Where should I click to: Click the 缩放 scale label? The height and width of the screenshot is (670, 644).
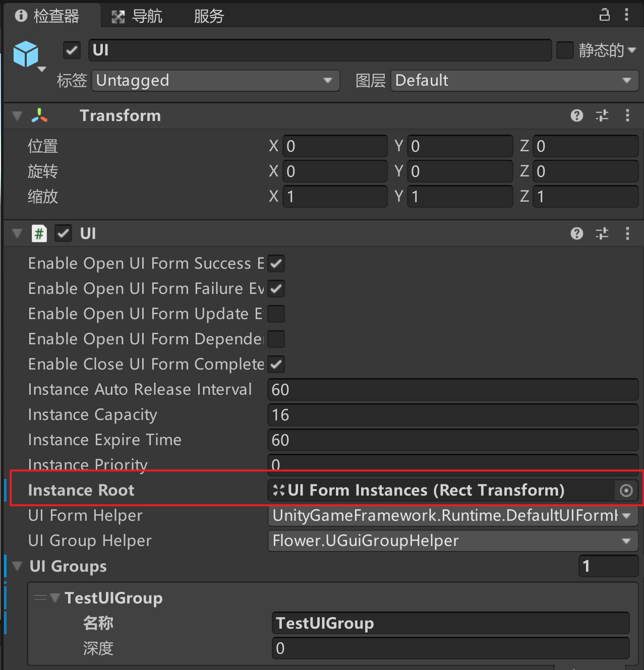tap(43, 197)
